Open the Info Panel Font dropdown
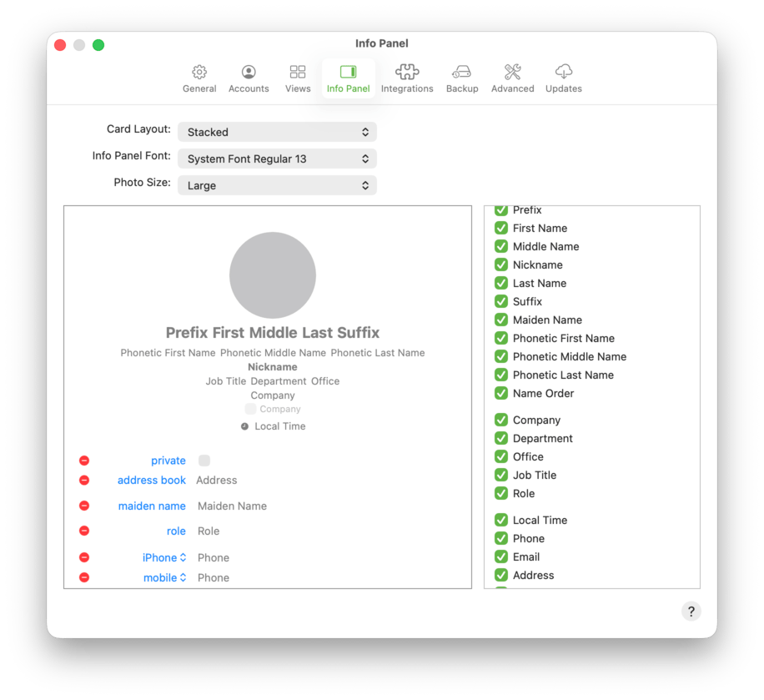The image size is (764, 700). point(277,159)
